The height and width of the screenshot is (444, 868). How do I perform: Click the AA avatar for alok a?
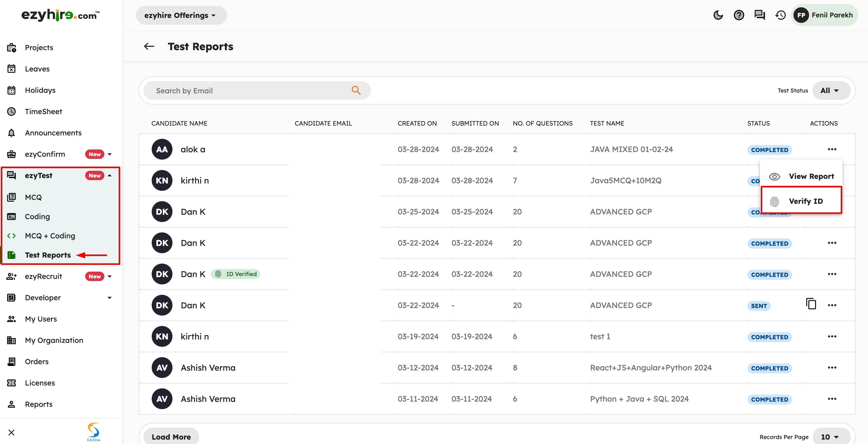[x=162, y=149]
